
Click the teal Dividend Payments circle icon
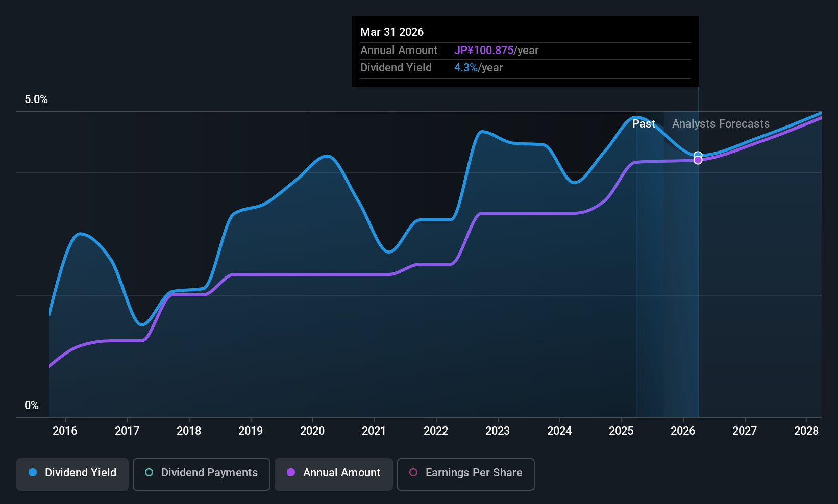click(149, 473)
